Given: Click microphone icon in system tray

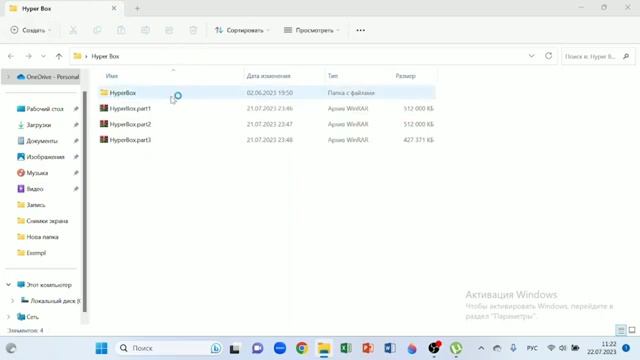Looking at the screenshot, I should tap(513, 348).
